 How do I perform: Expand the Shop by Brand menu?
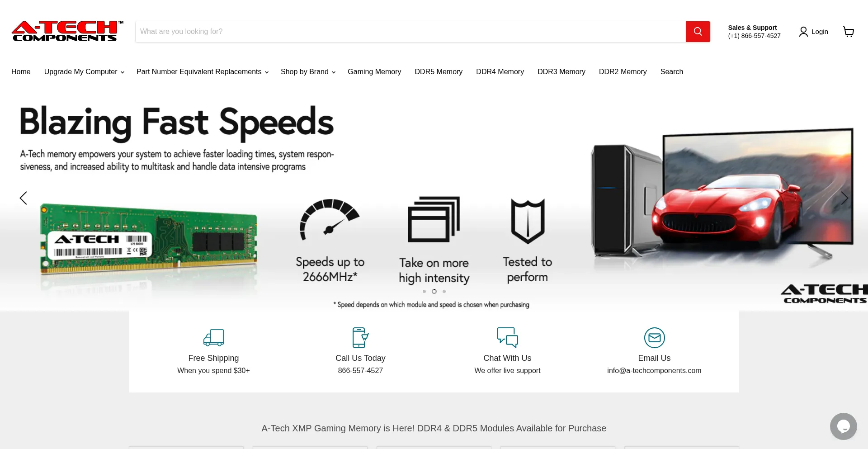[308, 72]
